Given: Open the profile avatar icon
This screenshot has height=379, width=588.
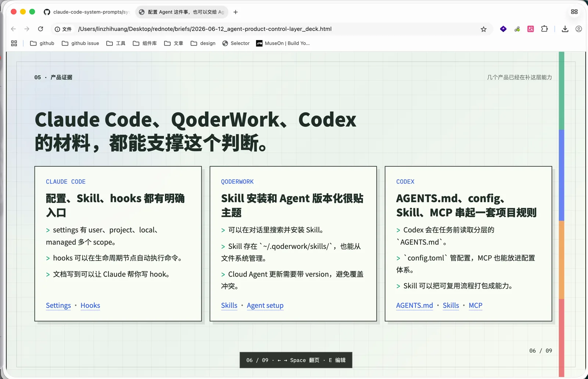Looking at the screenshot, I should [x=579, y=29].
